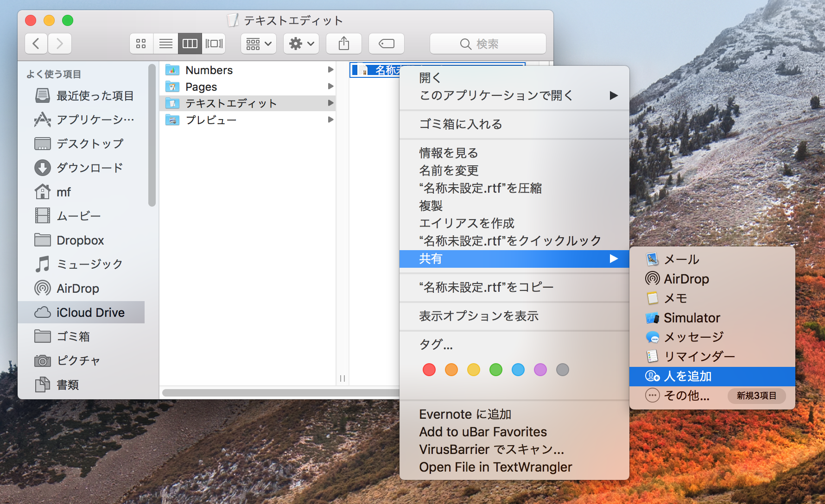Open the このアプリケーションで開く submenu
The width and height of the screenshot is (825, 504).
[514, 95]
